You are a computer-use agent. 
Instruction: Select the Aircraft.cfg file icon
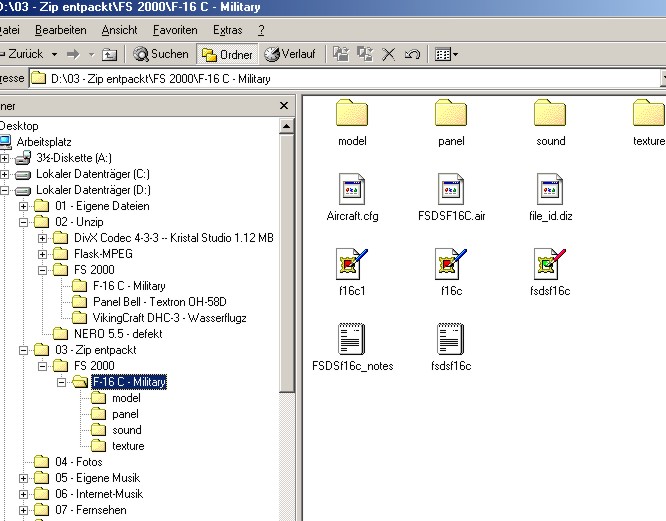pyautogui.click(x=352, y=189)
